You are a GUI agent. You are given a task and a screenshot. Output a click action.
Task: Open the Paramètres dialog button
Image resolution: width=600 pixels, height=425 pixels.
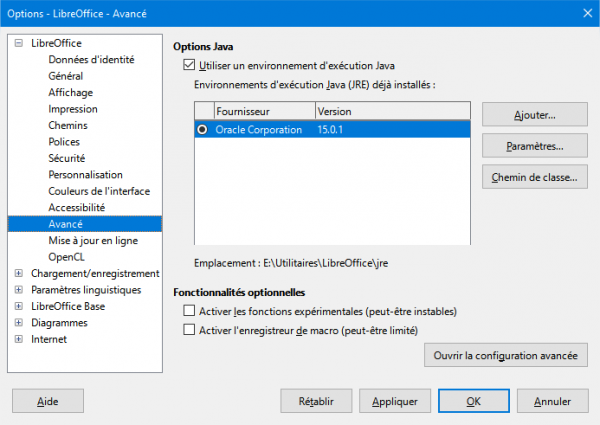pos(533,146)
